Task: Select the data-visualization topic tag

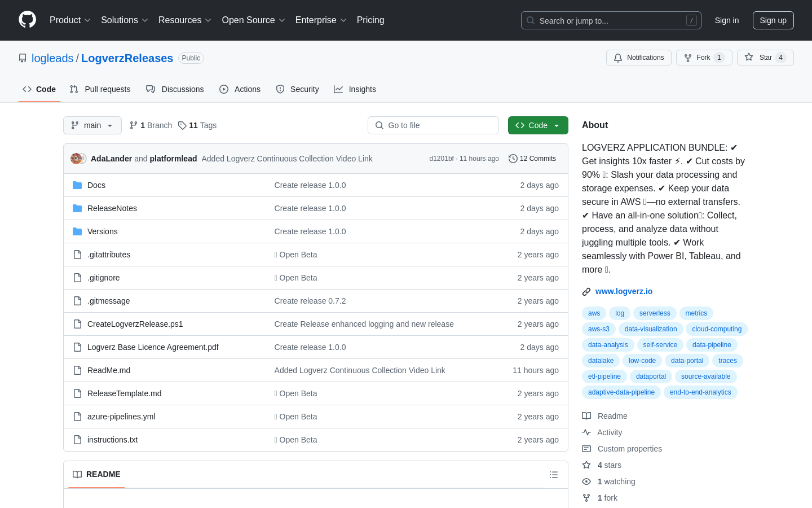Action: (x=651, y=329)
